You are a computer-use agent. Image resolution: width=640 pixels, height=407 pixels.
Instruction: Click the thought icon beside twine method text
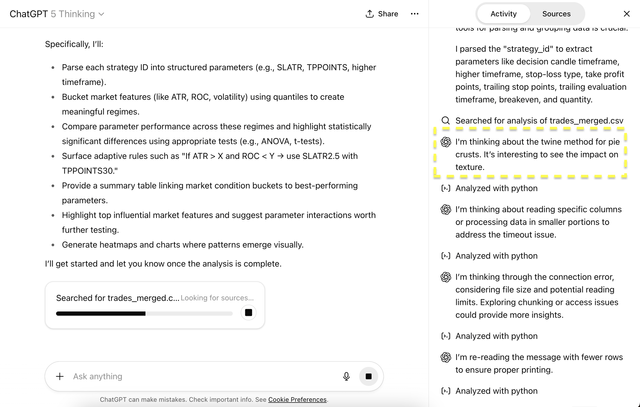point(446,142)
